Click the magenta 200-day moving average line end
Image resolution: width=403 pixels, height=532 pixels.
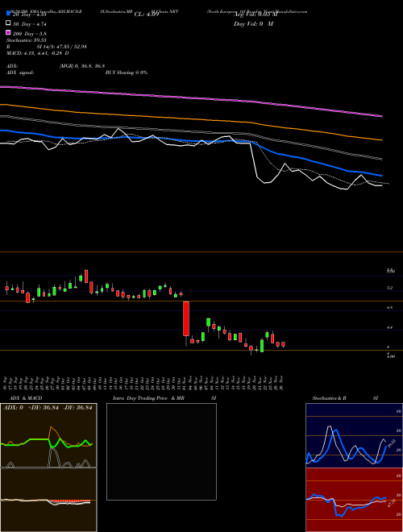382,116
